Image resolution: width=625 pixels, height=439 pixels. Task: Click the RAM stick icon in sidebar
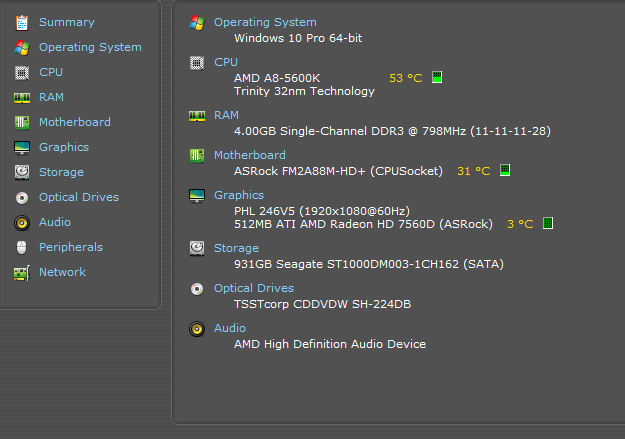click(21, 97)
